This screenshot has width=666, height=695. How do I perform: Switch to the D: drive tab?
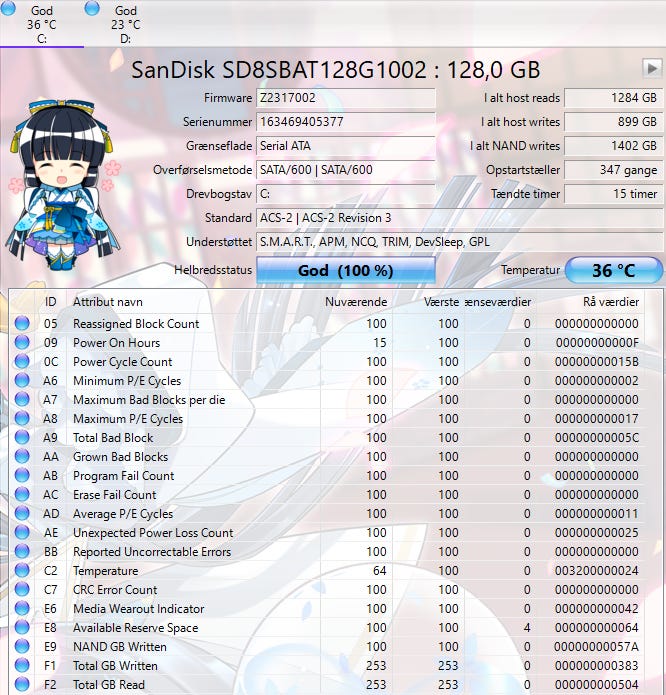(125, 24)
